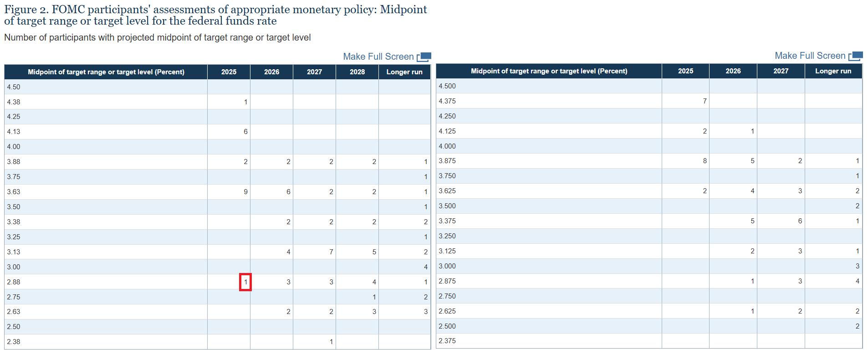Select the 2.63 row label
This screenshot has width=868, height=350.
click(14, 312)
